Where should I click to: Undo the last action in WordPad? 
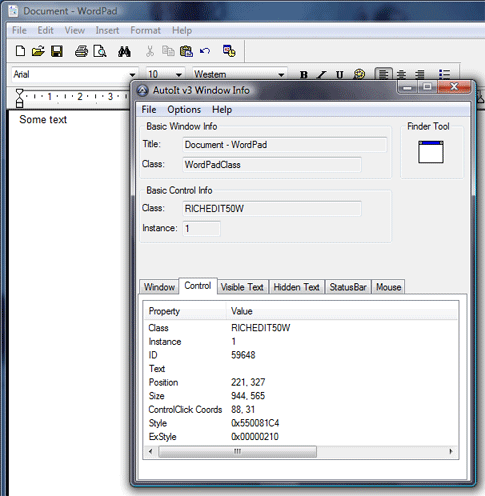click(x=205, y=51)
